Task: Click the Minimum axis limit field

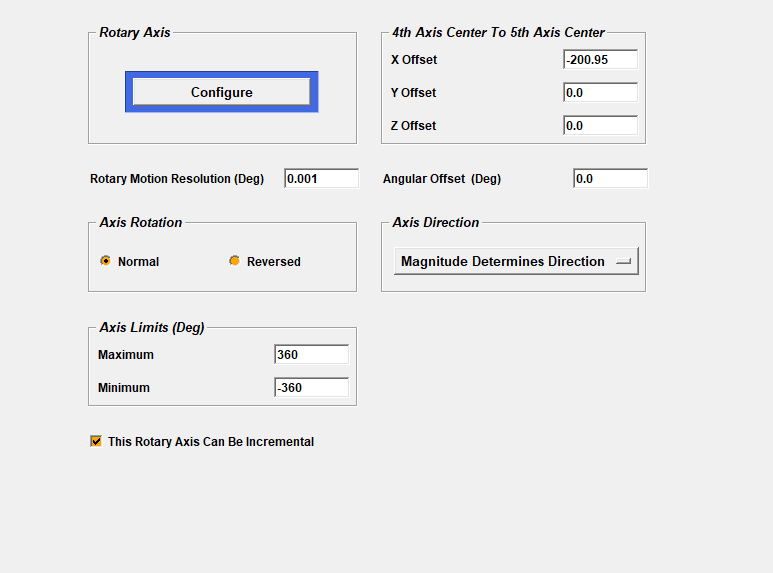Action: pos(311,388)
